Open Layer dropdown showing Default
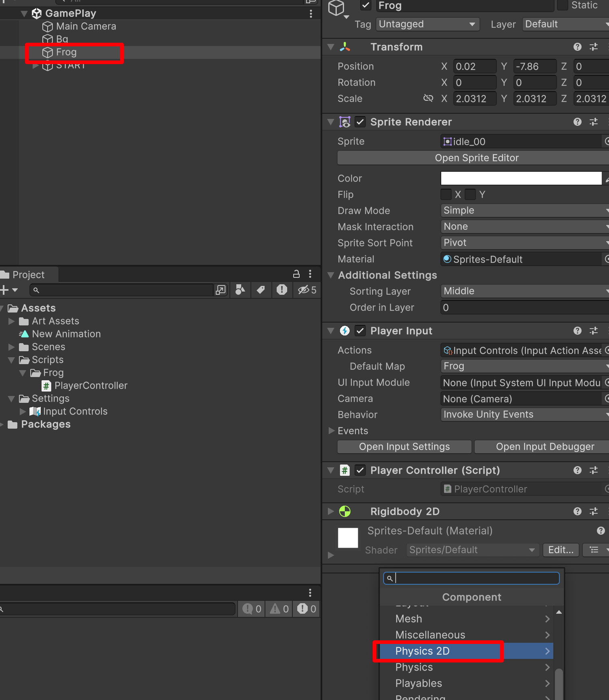 tap(565, 24)
